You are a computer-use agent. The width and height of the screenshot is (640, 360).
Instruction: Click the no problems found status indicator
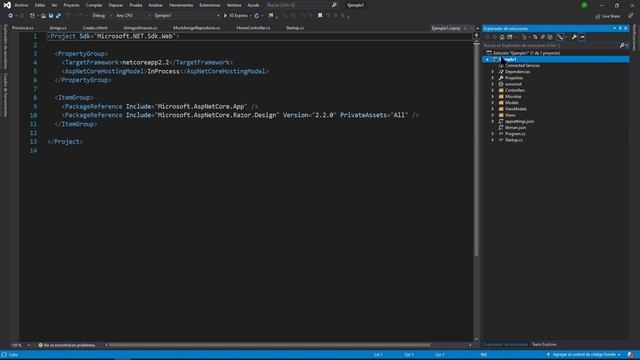(x=67, y=345)
